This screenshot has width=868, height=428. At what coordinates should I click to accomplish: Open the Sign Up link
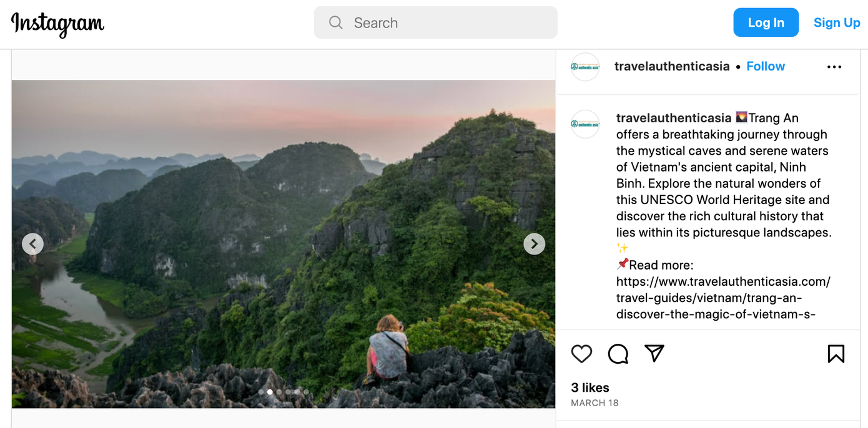tap(837, 22)
